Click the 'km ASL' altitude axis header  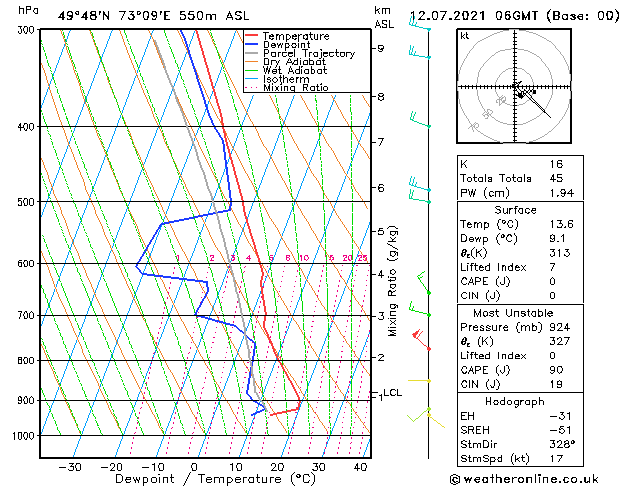click(384, 17)
